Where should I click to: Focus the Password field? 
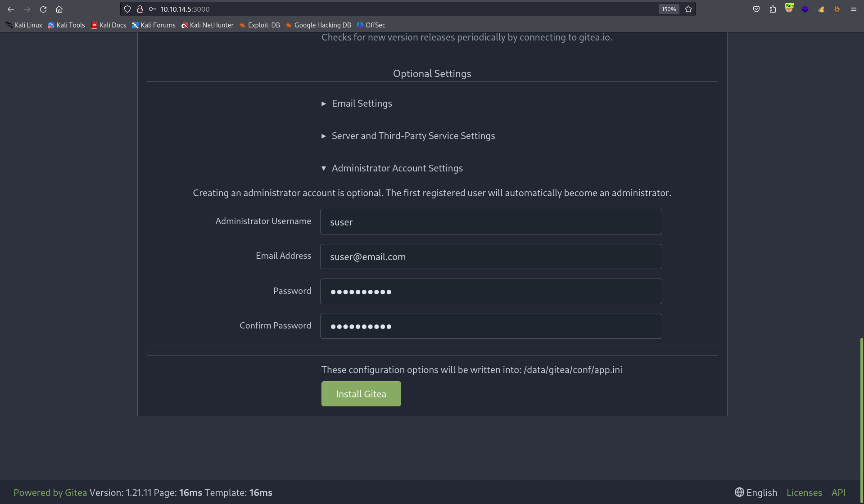(x=491, y=291)
